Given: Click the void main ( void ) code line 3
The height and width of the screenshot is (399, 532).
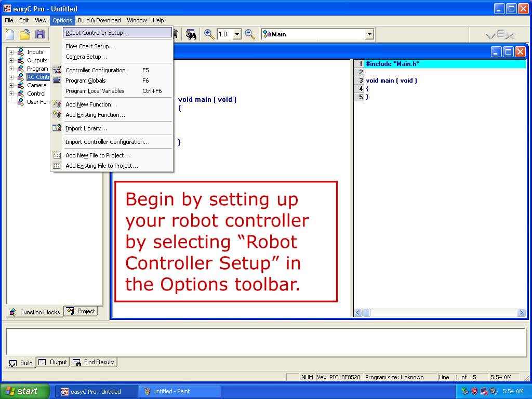Looking at the screenshot, I should pyautogui.click(x=392, y=81).
